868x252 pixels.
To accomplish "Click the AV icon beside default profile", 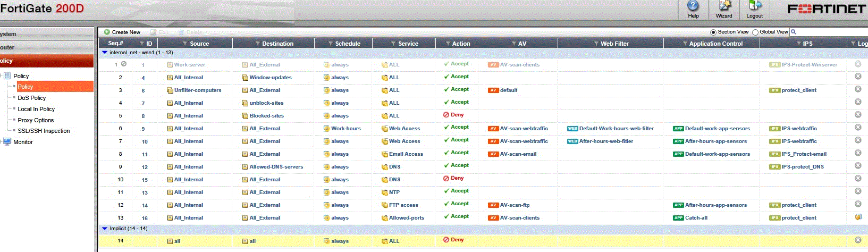I will (493, 90).
